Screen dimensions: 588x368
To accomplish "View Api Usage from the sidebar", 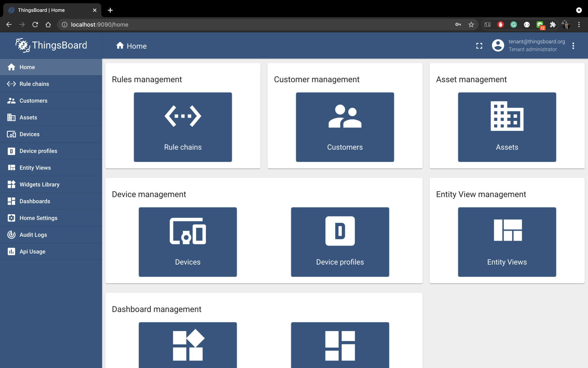I will pyautogui.click(x=32, y=251).
